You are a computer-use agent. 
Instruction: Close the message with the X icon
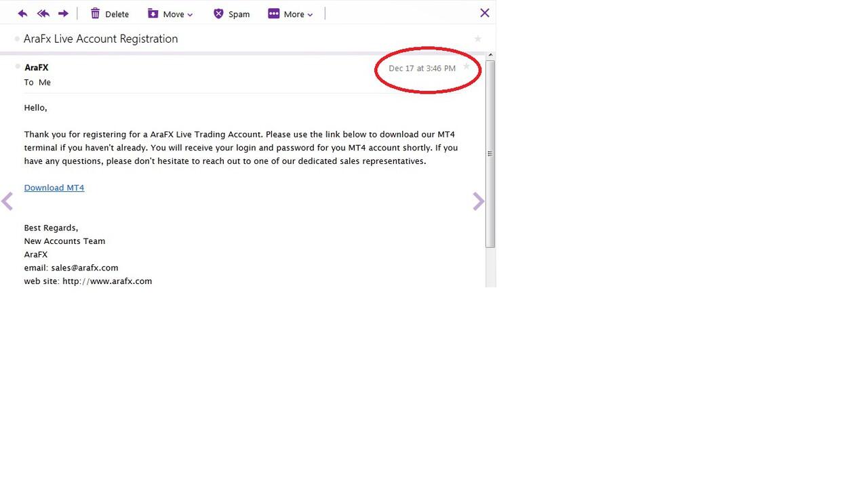tap(484, 13)
